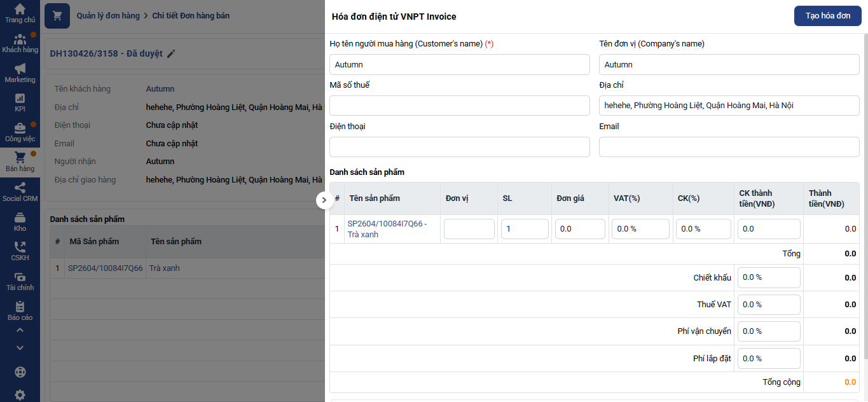Open Kho warehouse icon
The width and height of the screenshot is (868, 402).
[x=20, y=218]
